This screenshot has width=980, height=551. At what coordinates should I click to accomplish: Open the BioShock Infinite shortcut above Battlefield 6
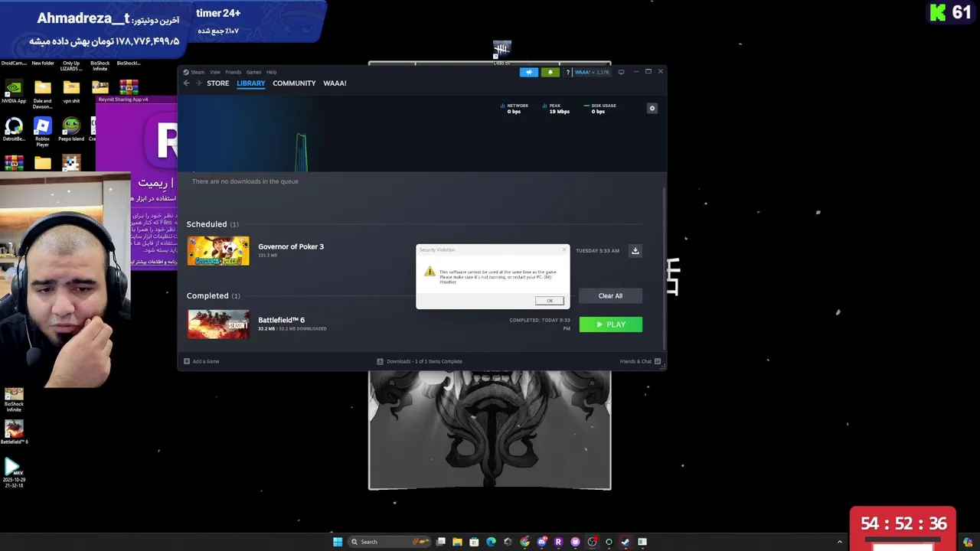click(x=14, y=401)
